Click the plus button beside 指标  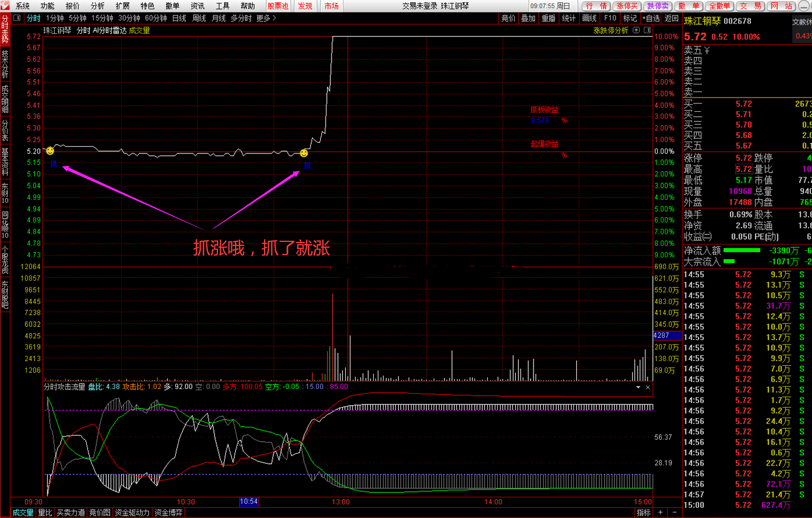tap(660, 512)
